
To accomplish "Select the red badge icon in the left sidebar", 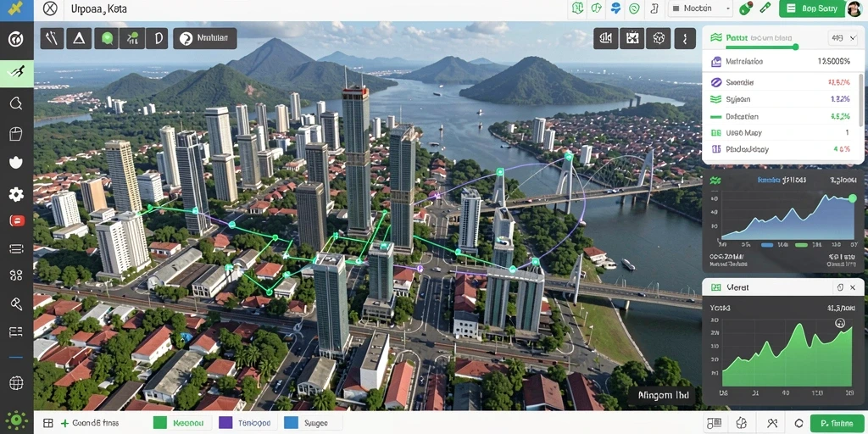I will pyautogui.click(x=17, y=221).
